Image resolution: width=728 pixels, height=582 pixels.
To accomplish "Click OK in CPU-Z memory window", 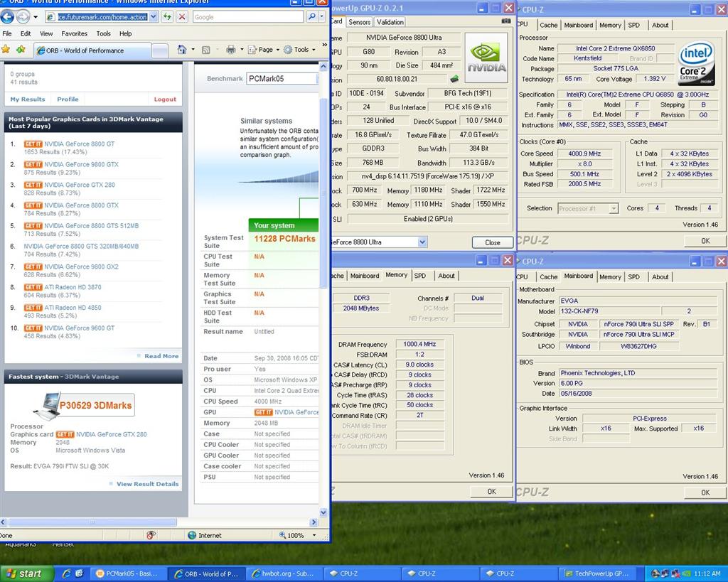I will point(491,492).
